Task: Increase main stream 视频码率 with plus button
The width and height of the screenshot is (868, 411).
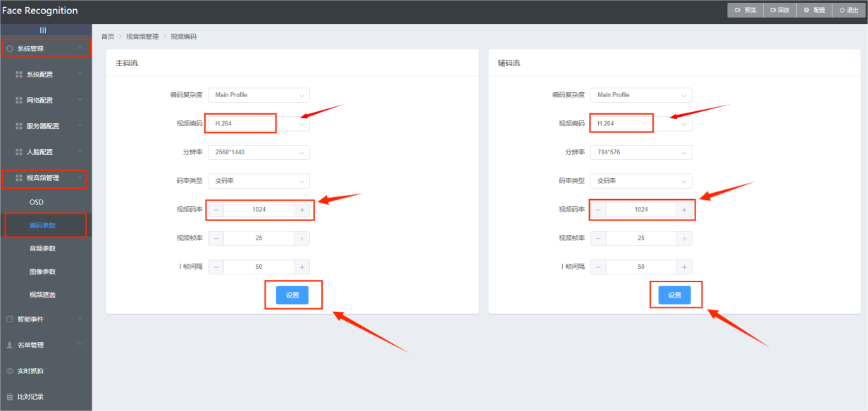Action: point(302,210)
